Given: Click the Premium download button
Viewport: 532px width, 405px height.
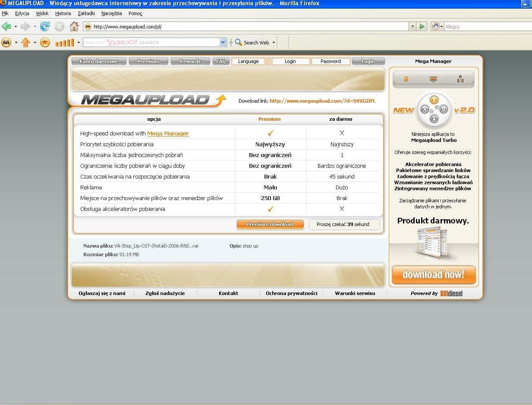Looking at the screenshot, I should click(x=270, y=224).
